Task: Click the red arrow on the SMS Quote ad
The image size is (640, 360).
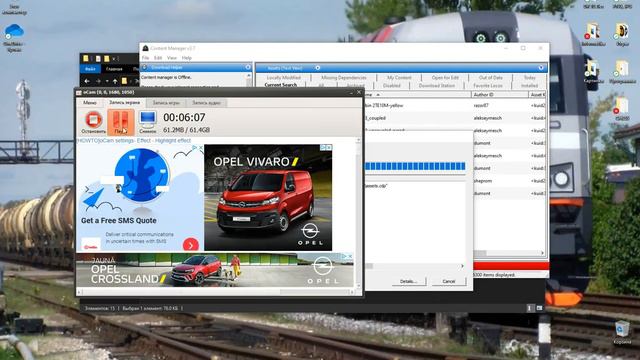Action: (x=191, y=245)
